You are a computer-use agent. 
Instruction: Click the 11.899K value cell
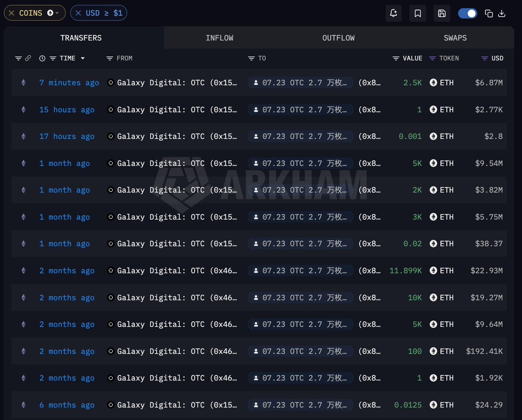(x=406, y=271)
